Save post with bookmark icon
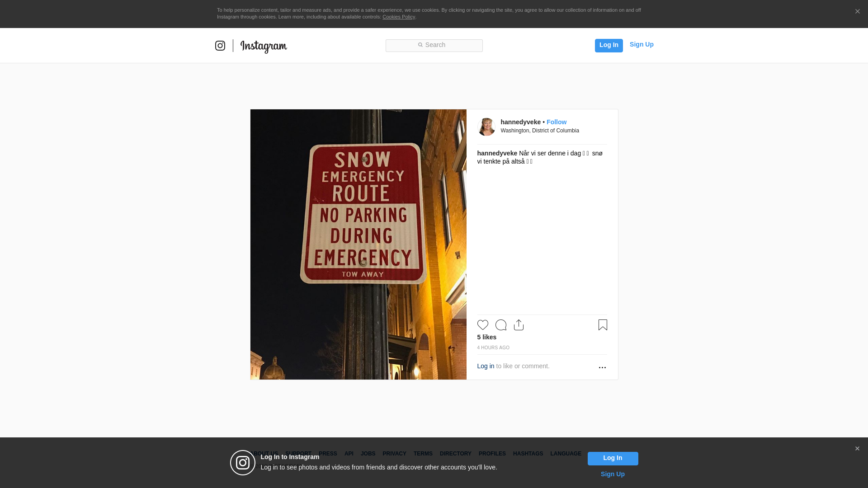Screen dimensions: 868x488 pyautogui.click(x=602, y=325)
